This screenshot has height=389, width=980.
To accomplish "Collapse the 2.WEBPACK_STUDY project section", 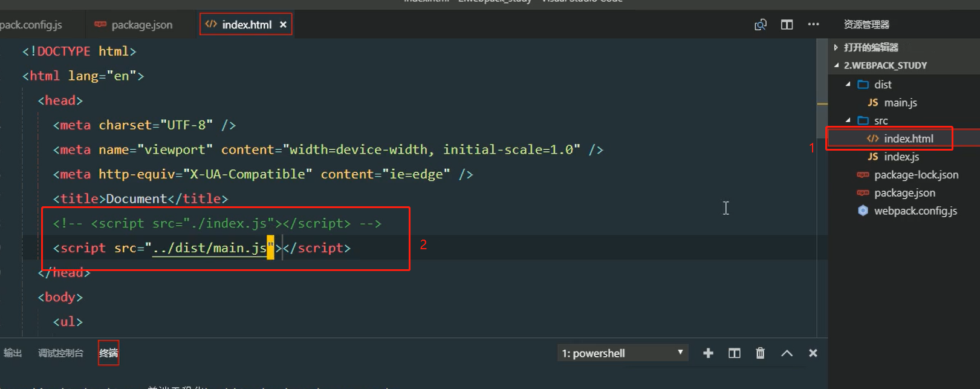I will 837,65.
